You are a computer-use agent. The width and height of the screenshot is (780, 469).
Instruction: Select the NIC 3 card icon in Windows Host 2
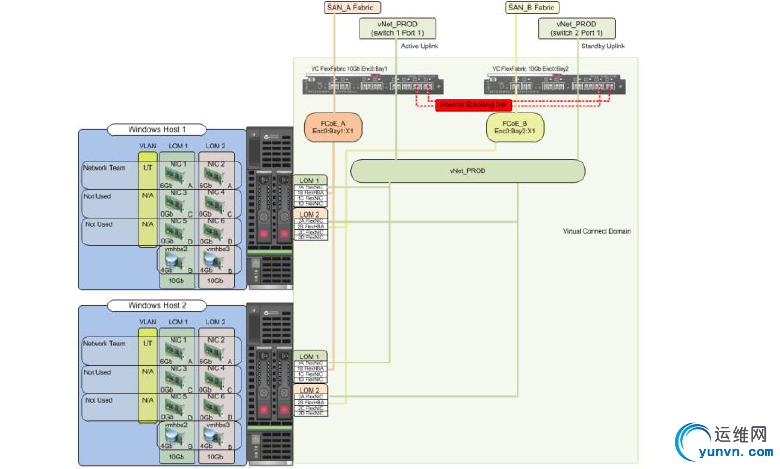176,380
